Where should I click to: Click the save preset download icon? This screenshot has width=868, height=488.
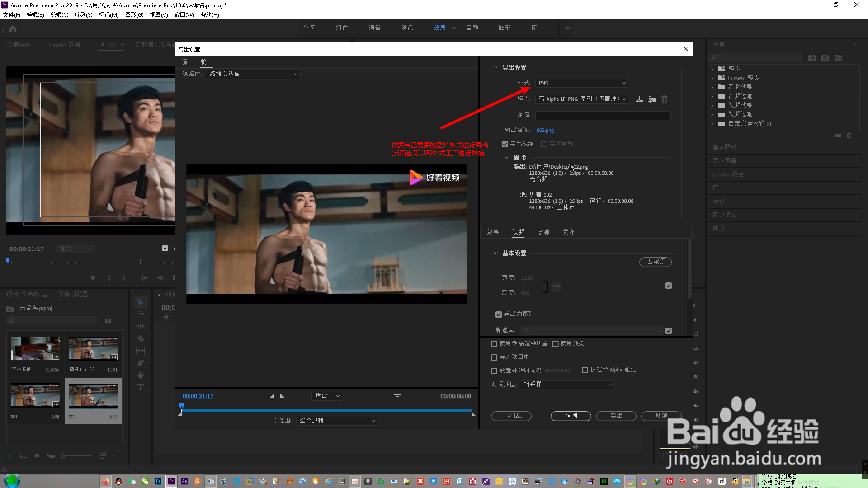click(639, 99)
